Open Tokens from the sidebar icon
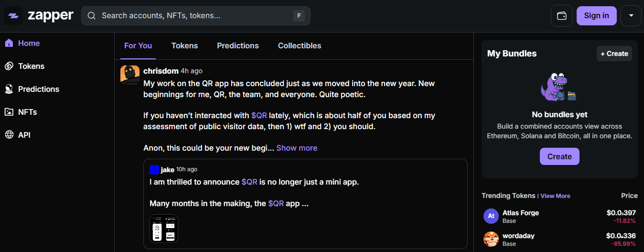 [9, 66]
